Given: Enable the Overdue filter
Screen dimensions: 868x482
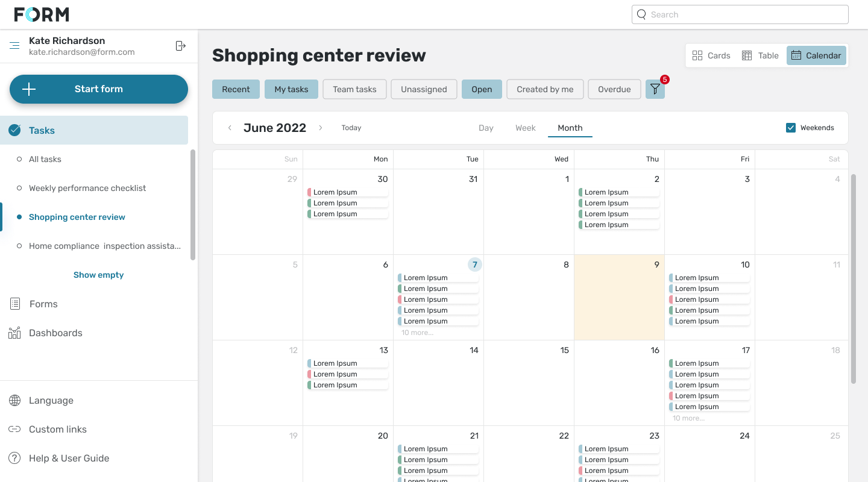Looking at the screenshot, I should click(x=614, y=89).
